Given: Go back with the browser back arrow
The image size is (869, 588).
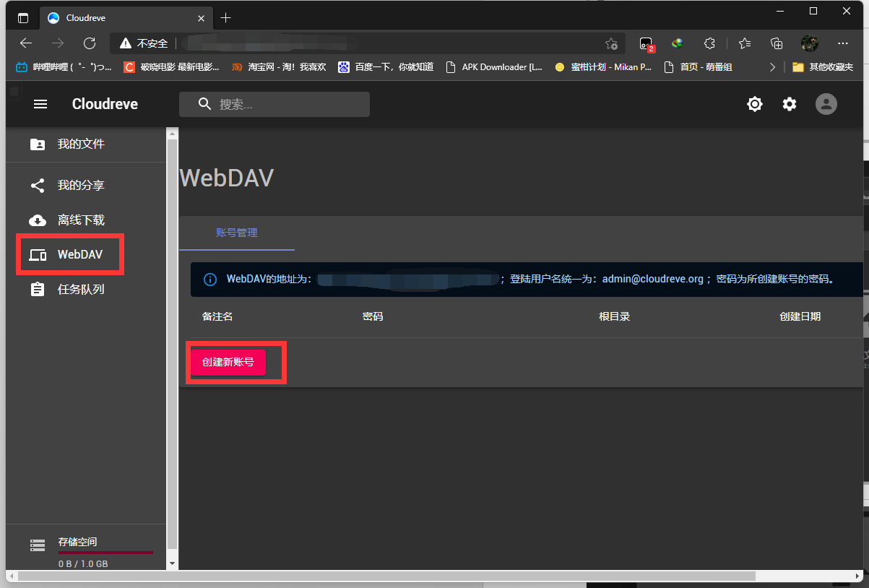Looking at the screenshot, I should point(26,43).
